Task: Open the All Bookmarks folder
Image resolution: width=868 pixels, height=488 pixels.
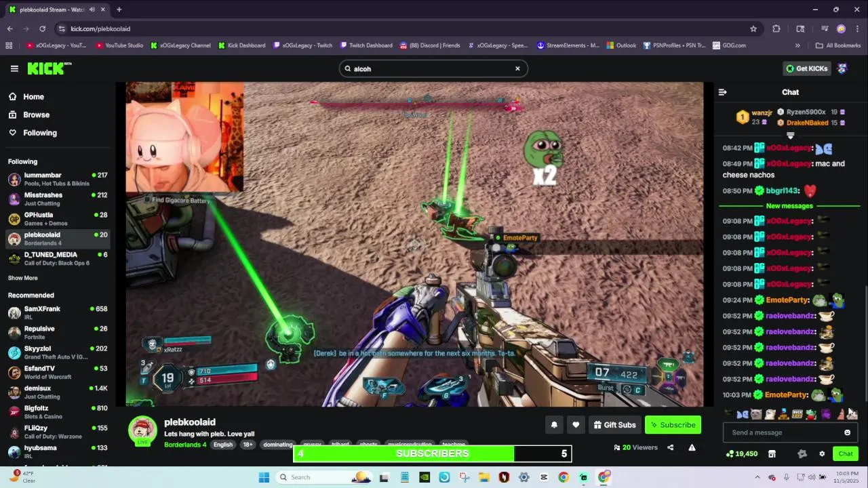Action: pos(838,45)
